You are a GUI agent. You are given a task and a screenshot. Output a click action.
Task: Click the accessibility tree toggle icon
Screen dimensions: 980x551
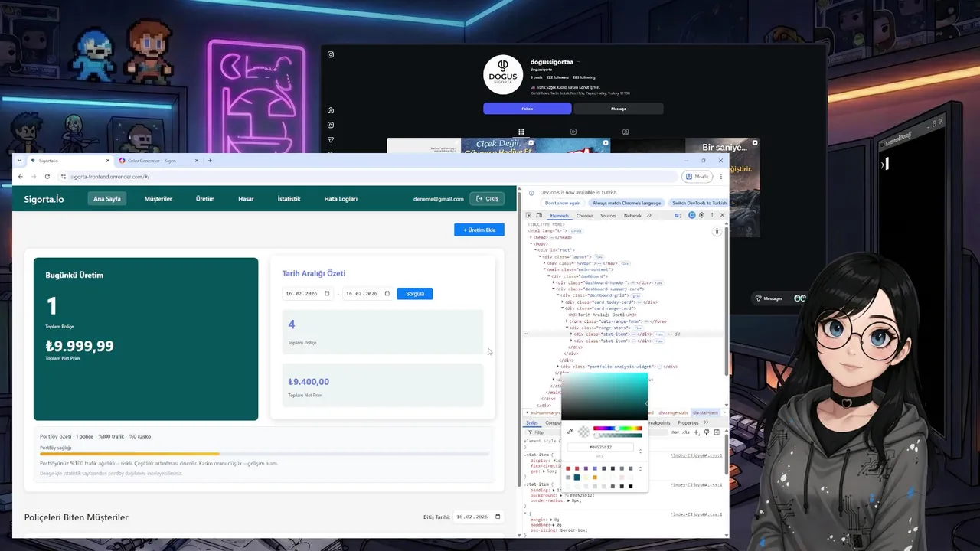(x=717, y=231)
